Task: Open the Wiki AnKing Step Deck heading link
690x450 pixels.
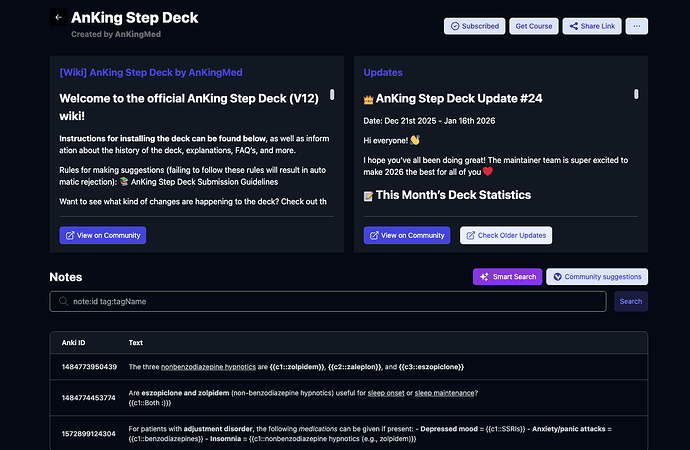Action: [x=150, y=72]
